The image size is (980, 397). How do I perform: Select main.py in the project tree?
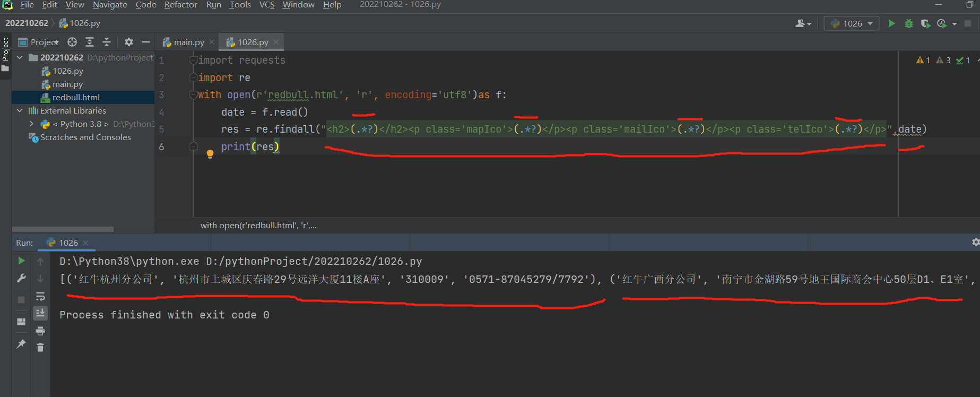67,84
